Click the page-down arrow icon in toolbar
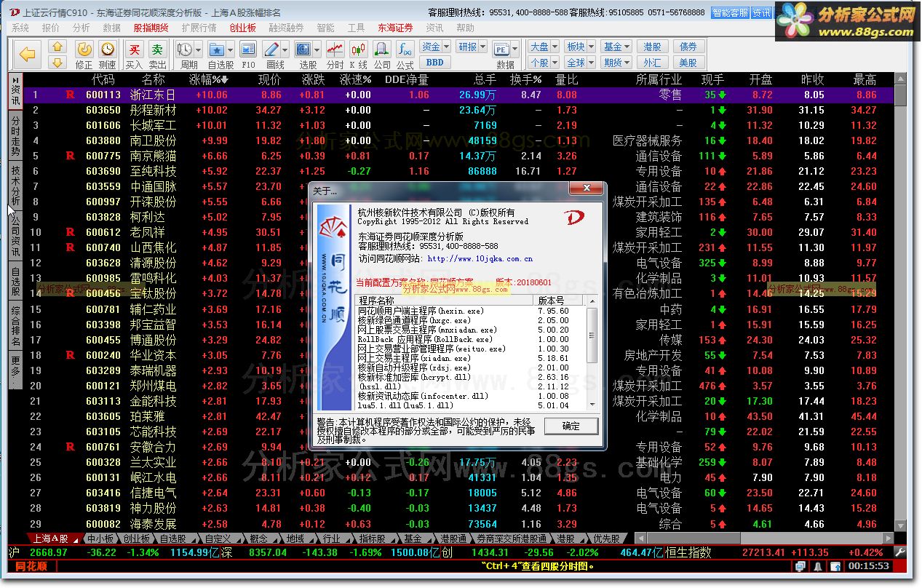Viewport: 922px width, 588px height. click(58, 63)
